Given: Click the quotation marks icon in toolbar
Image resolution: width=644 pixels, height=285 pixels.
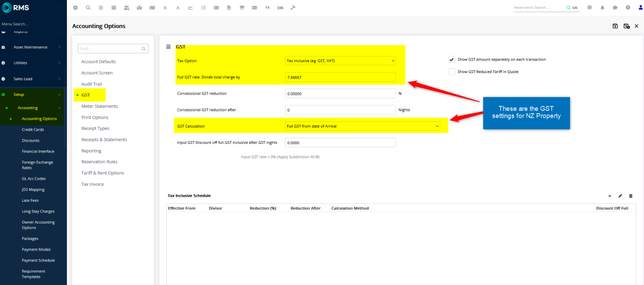Looking at the screenshot, I should click(x=267, y=8).
